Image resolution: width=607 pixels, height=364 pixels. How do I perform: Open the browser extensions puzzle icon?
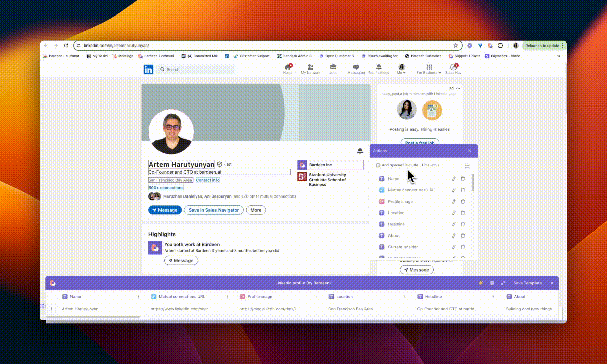501,45
